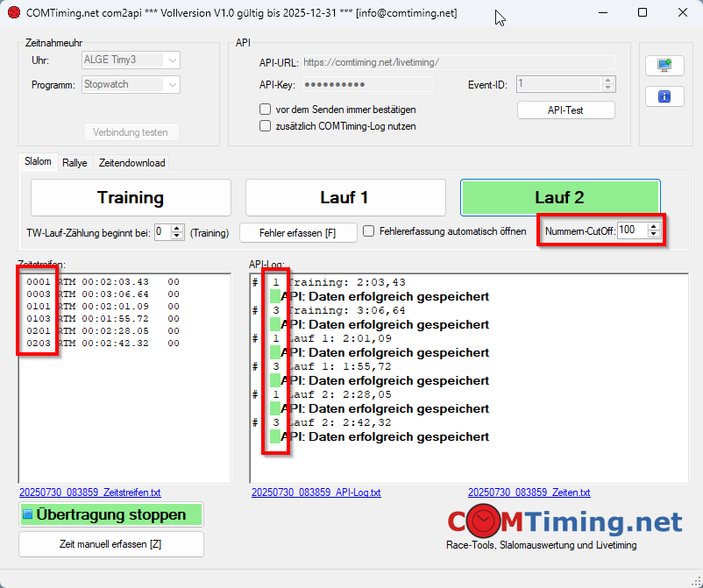Click 'Zeit manuell erfassen [Z]' button

click(111, 544)
